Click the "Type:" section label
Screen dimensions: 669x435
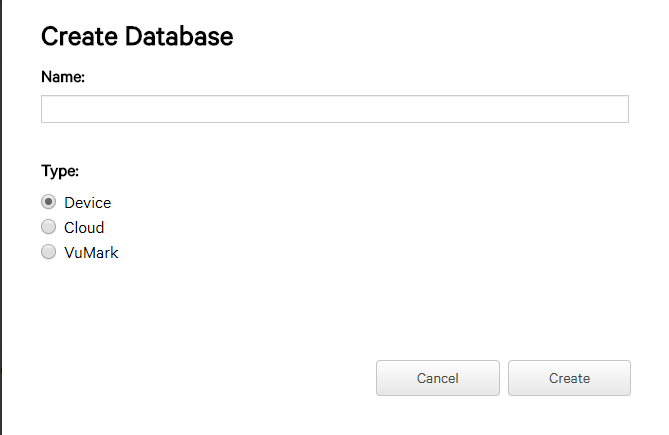(60, 171)
